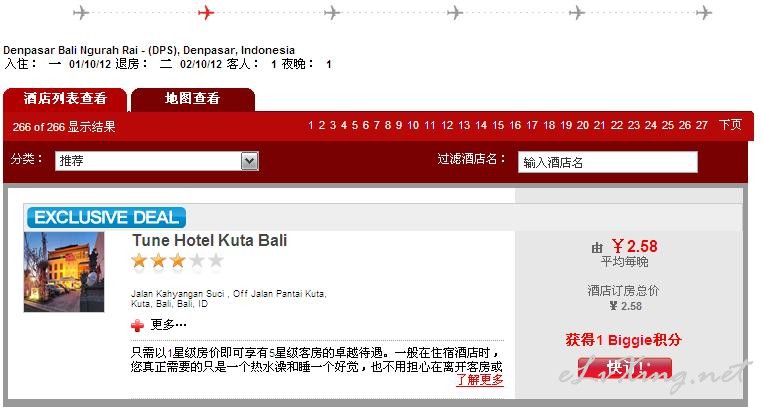763x407 pixels.
Task: Open the Tune Hotel thumbnail photo
Action: (64, 272)
